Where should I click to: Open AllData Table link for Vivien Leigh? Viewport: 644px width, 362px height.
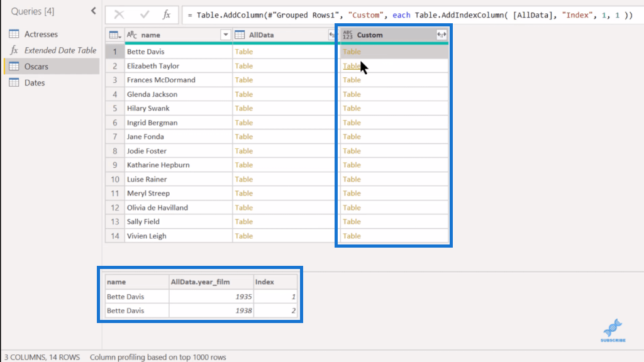coord(244,236)
